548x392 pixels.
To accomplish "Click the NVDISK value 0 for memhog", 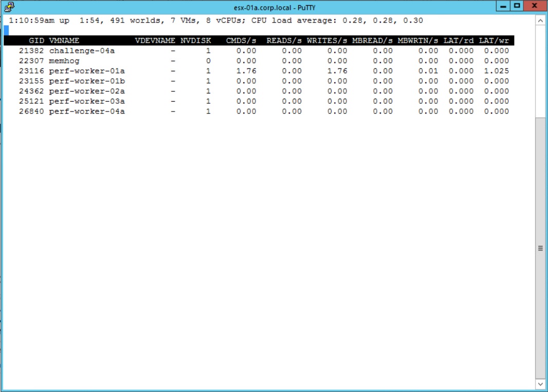I will pyautogui.click(x=208, y=61).
